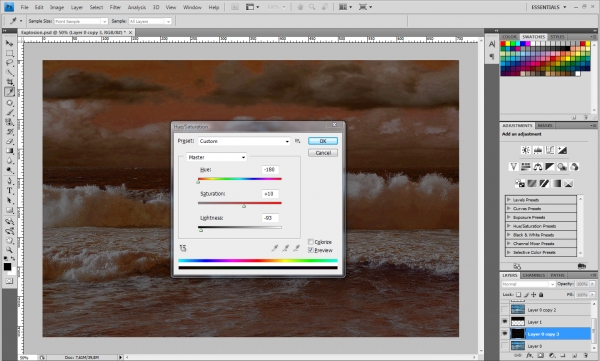
Task: Click Cancel in Hue/Saturation dialog
Action: point(323,153)
